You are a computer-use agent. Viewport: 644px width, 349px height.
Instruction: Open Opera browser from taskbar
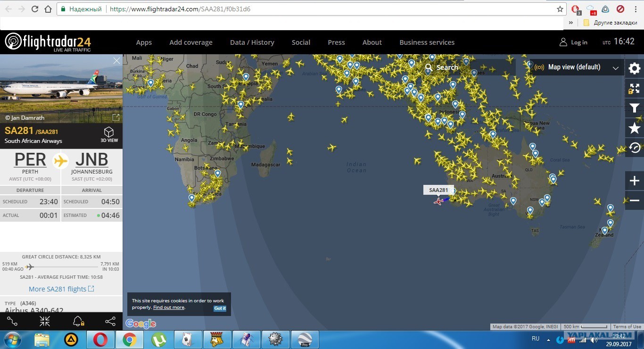[100, 339]
